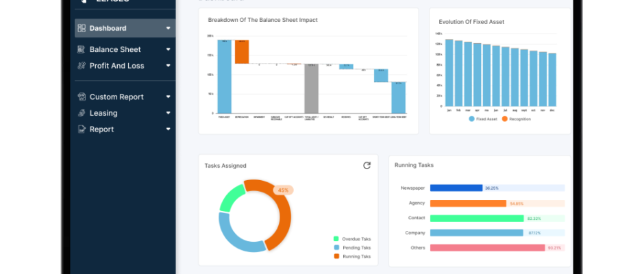Toggle Overdue Tsks legend entry

tap(352, 239)
